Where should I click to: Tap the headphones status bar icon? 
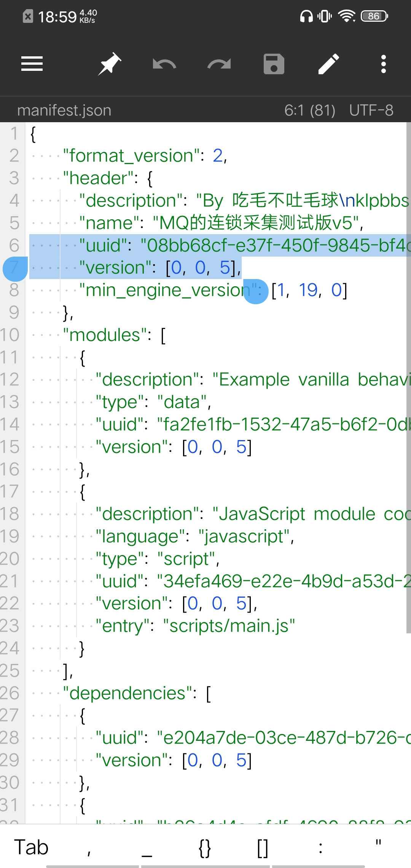point(306,16)
